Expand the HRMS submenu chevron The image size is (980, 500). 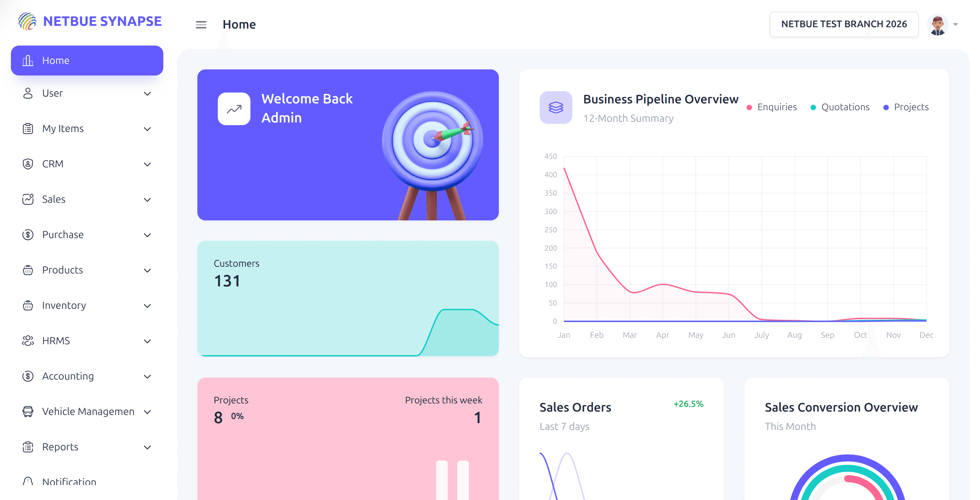147,341
